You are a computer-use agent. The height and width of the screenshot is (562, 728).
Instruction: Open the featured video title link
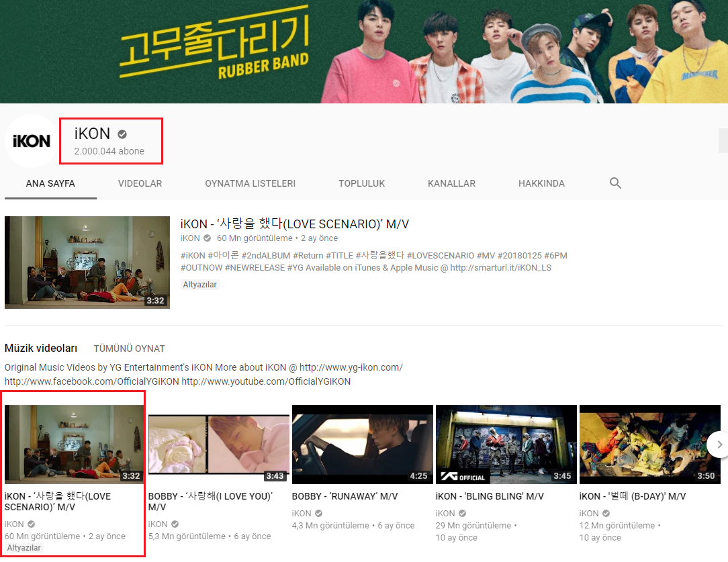pyautogui.click(x=295, y=224)
